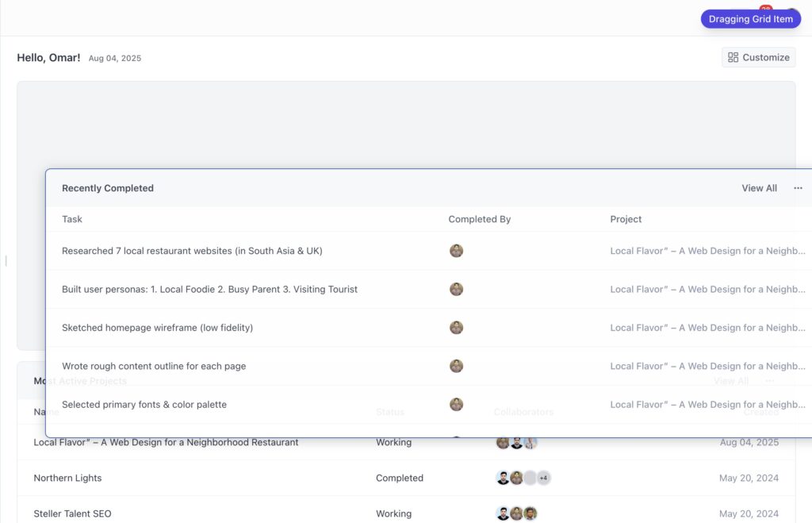812x523 pixels.
Task: Click created date May 20, 2024 for Steller Talent SEO
Action: (x=749, y=513)
